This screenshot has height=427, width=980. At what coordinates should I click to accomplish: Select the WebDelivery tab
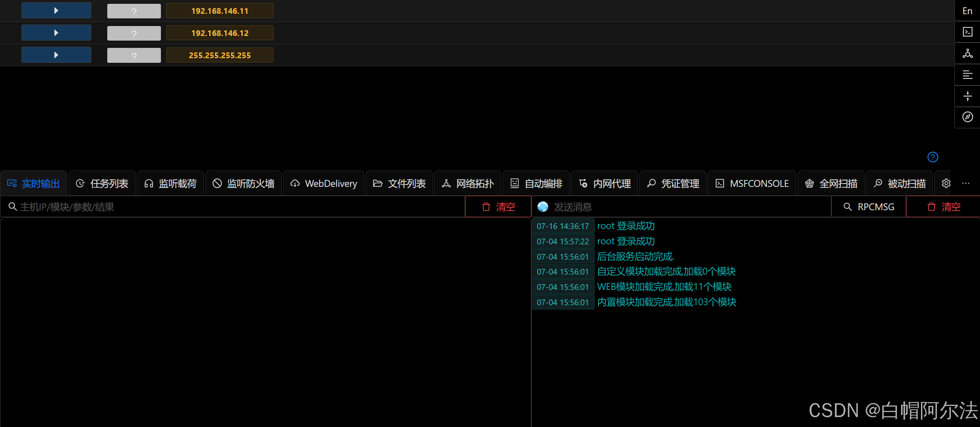(x=324, y=183)
